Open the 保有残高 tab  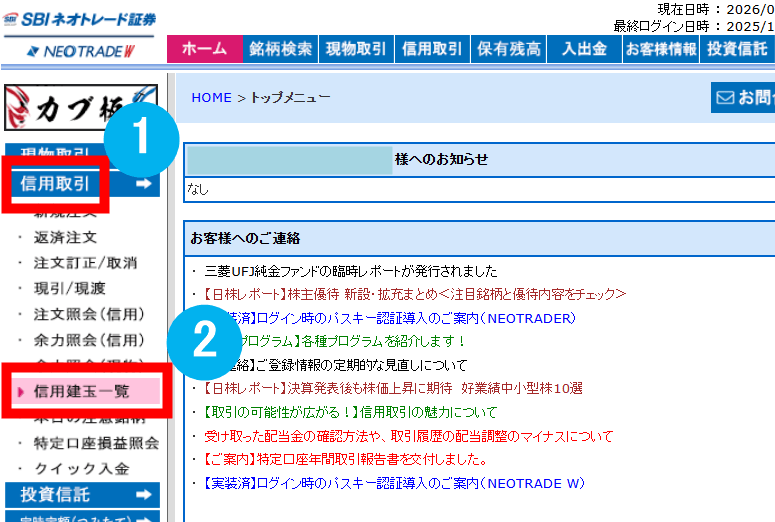[x=508, y=49]
